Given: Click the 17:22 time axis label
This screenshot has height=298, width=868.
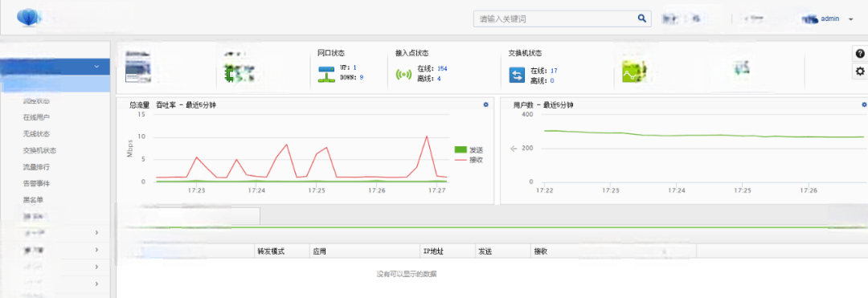Looking at the screenshot, I should [545, 190].
